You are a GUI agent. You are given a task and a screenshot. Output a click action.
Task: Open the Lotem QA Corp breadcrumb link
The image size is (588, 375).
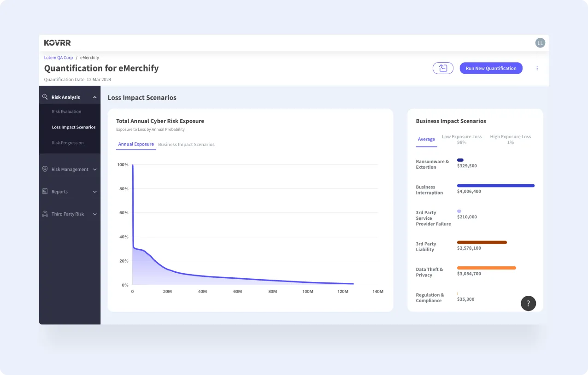58,57
